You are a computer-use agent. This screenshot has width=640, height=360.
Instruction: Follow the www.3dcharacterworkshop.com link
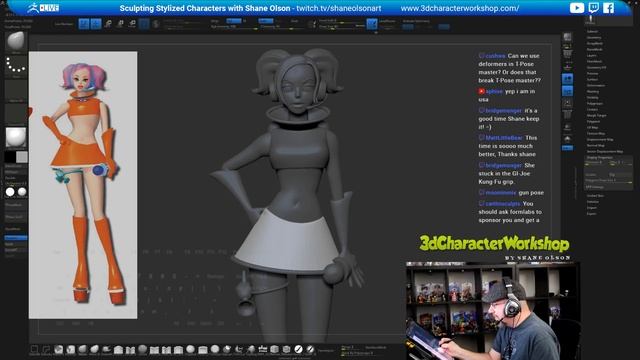(460, 8)
